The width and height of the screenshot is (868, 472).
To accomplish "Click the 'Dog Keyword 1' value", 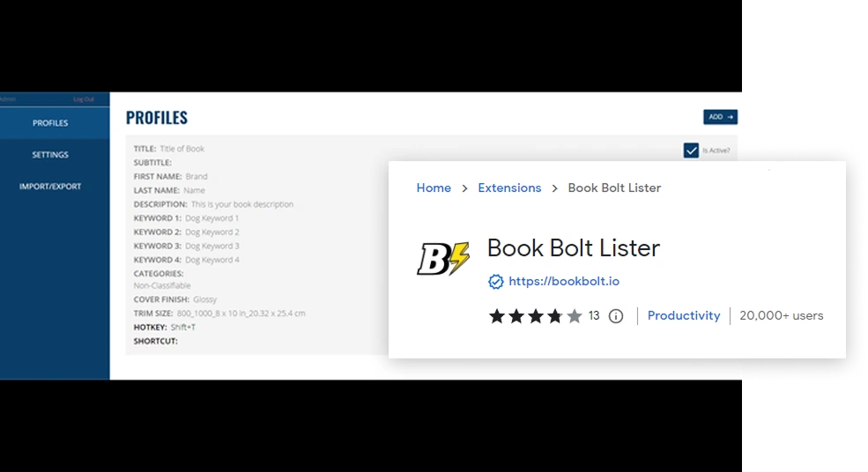I will (212, 218).
